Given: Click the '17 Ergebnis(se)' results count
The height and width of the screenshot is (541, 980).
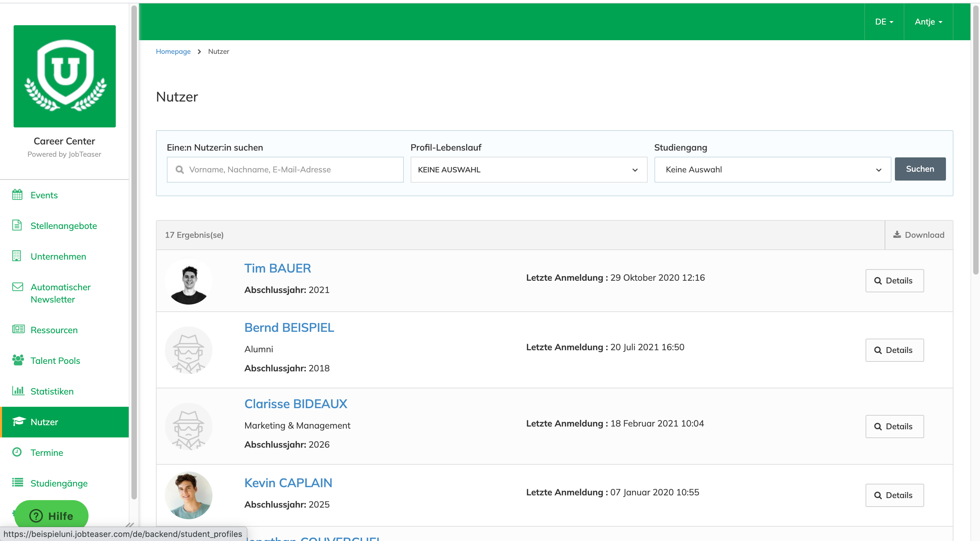Looking at the screenshot, I should click(x=194, y=235).
